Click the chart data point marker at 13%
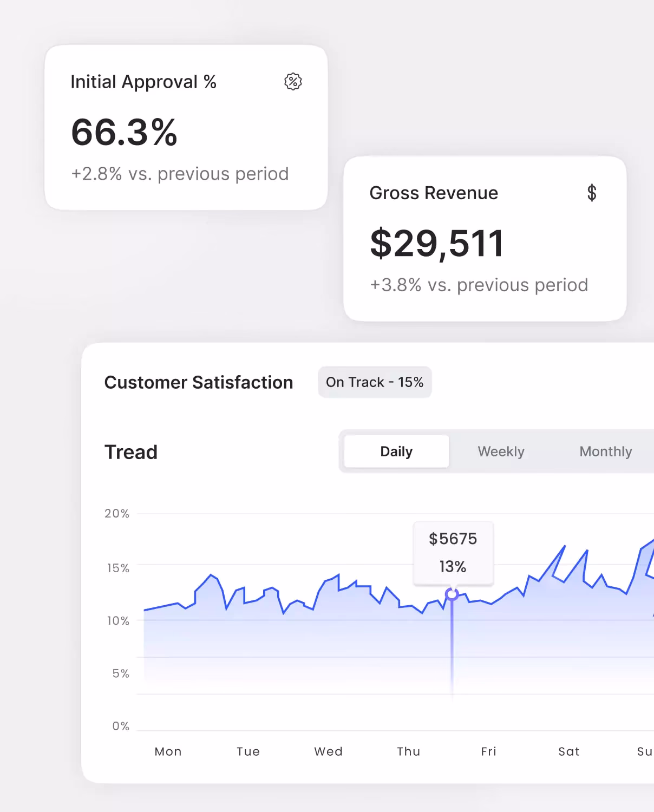 (452, 594)
